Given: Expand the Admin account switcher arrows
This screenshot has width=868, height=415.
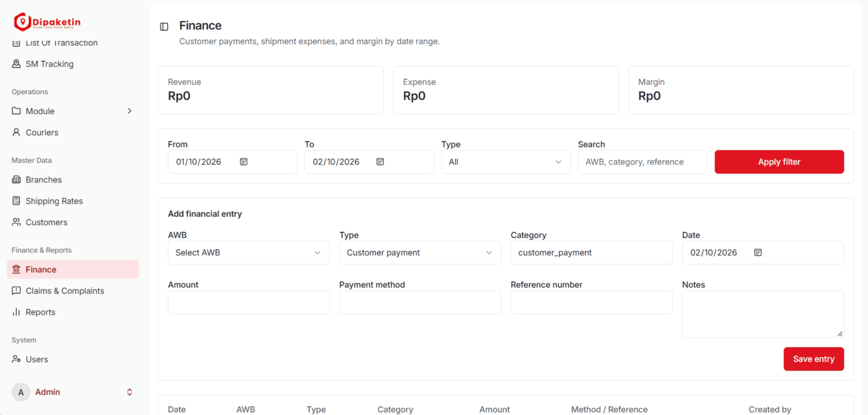Looking at the screenshot, I should pyautogui.click(x=129, y=392).
